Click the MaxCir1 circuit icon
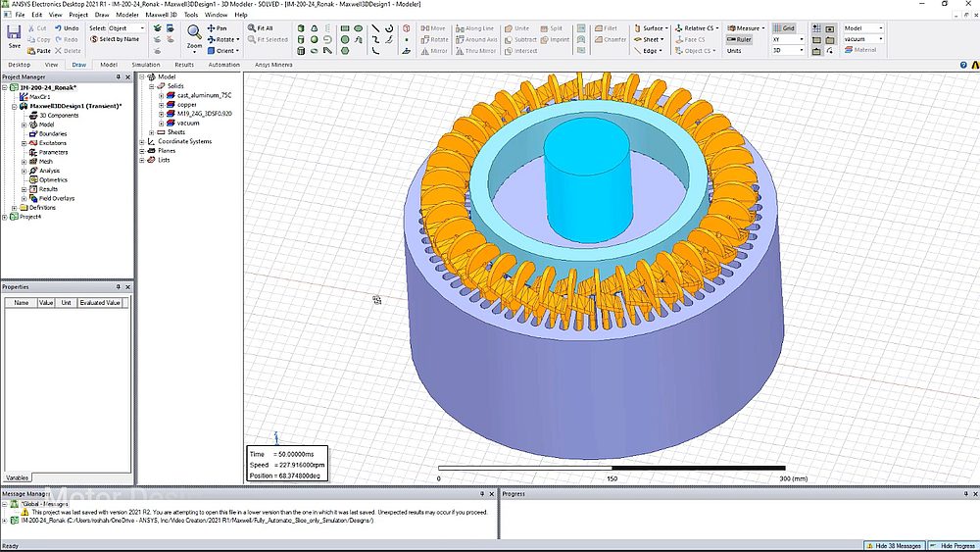Image resolution: width=980 pixels, height=552 pixels. pos(24,97)
